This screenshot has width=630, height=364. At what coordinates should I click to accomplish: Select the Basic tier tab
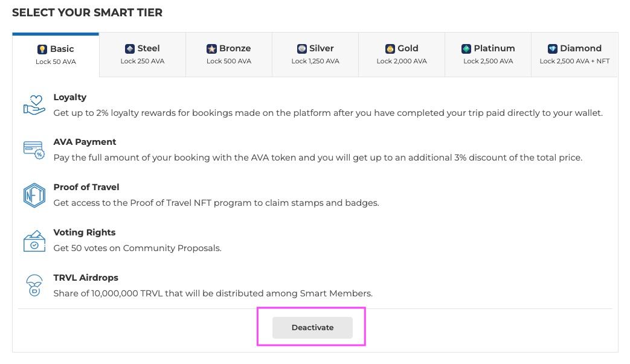pyautogui.click(x=56, y=54)
